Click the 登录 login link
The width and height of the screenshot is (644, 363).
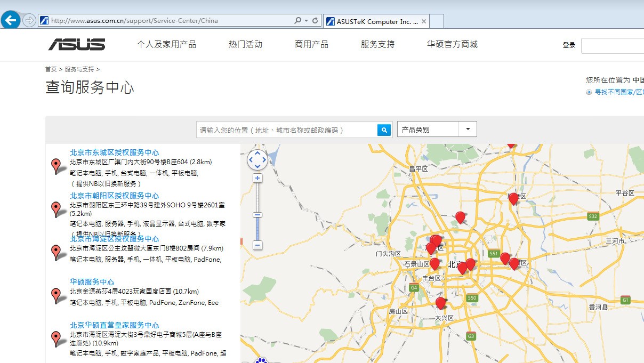pyautogui.click(x=569, y=45)
